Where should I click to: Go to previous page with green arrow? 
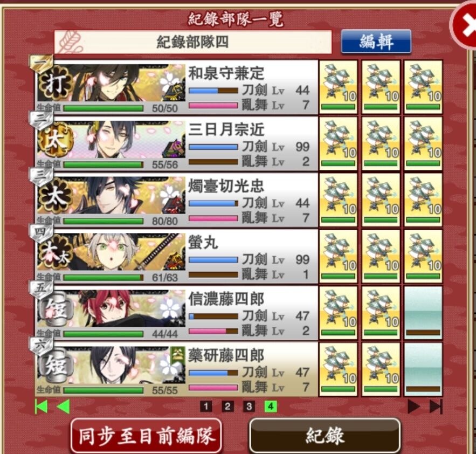tap(64, 407)
